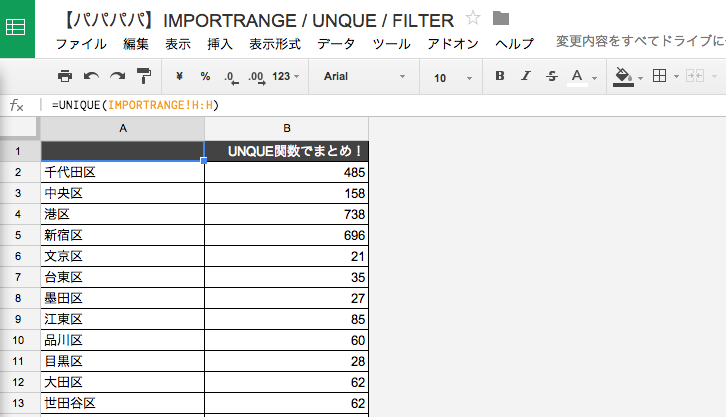Print the spreadsheet
Viewport: 726px width, 417px height.
coord(65,76)
